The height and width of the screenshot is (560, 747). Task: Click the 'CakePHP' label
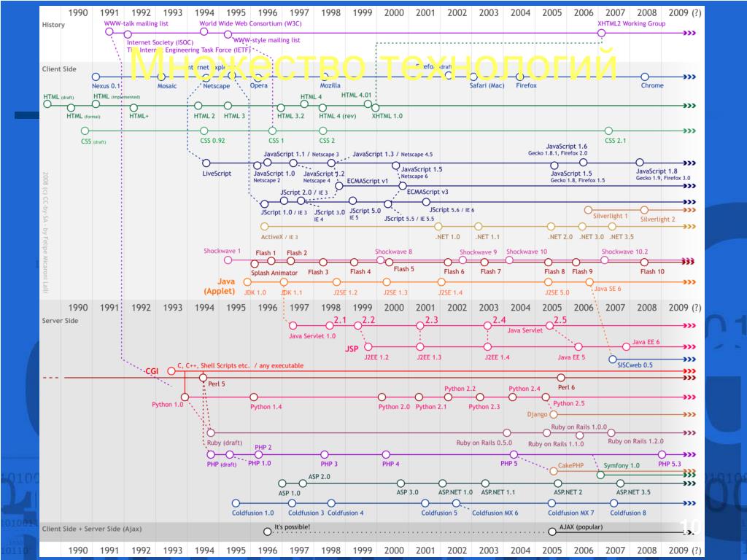[570, 466]
